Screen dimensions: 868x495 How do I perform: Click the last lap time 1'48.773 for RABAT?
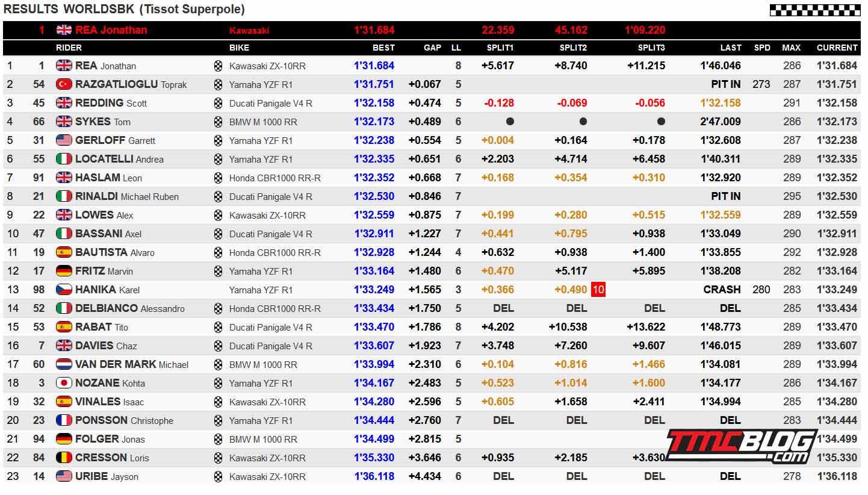(x=721, y=327)
